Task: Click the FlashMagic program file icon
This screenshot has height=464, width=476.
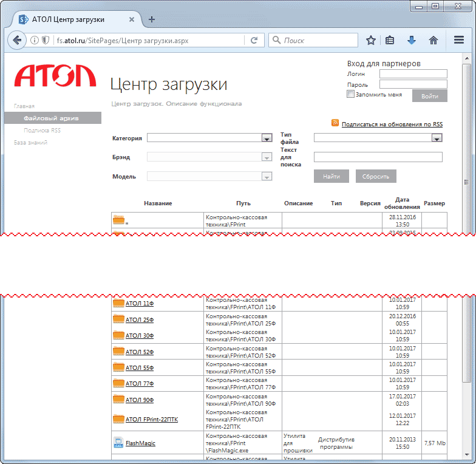Action: pyautogui.click(x=118, y=442)
